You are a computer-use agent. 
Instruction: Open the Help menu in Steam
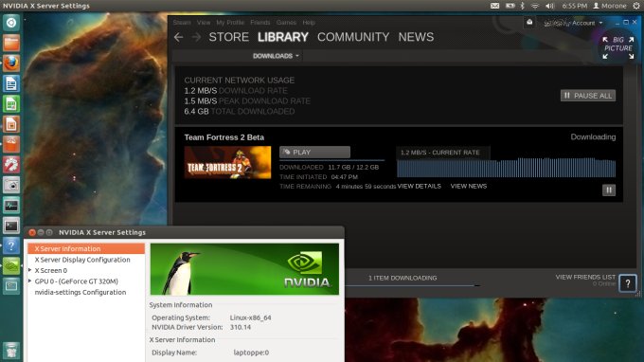[309, 23]
